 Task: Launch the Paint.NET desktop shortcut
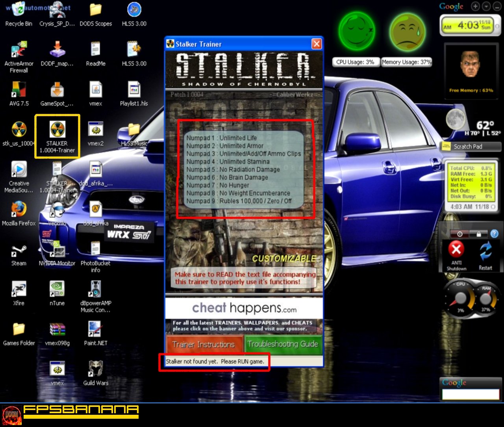coord(95,334)
